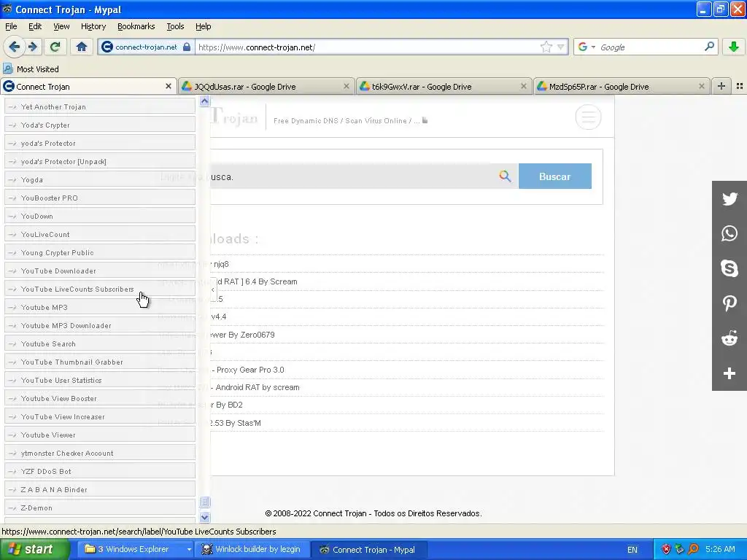This screenshot has width=747, height=560.
Task: Open the Tools menu
Action: (175, 26)
